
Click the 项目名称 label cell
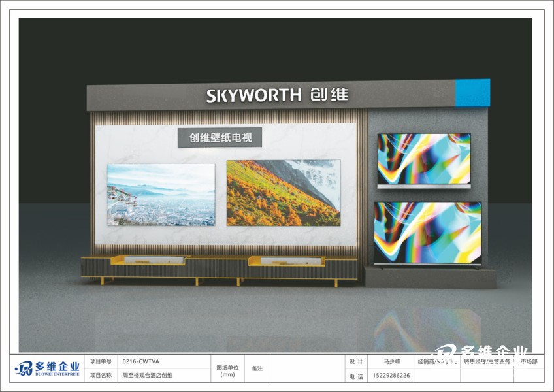tap(101, 375)
